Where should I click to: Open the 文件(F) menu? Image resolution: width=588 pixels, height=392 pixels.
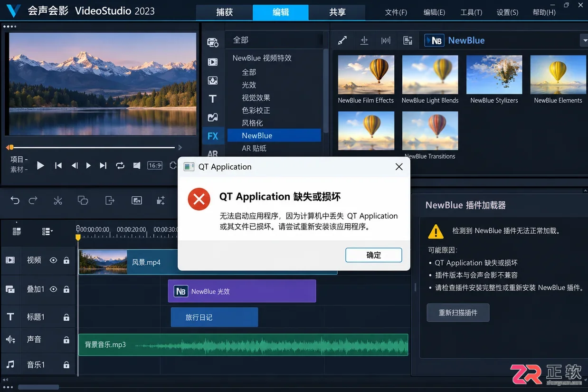pos(396,12)
